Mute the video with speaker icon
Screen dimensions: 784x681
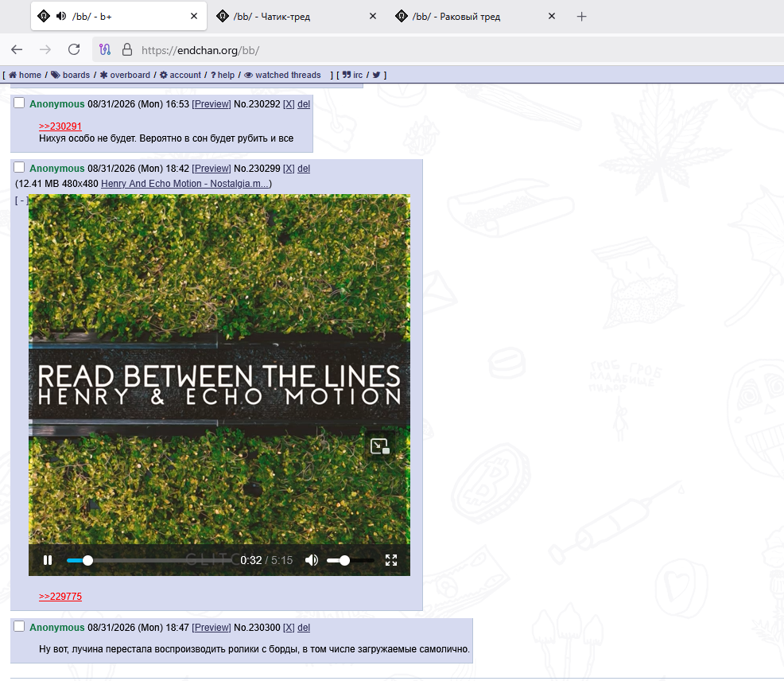(x=312, y=560)
